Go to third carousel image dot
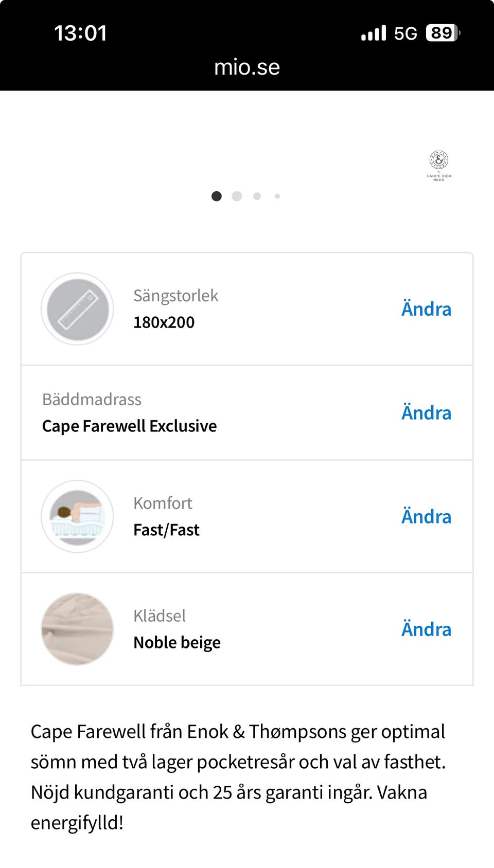 click(x=257, y=196)
